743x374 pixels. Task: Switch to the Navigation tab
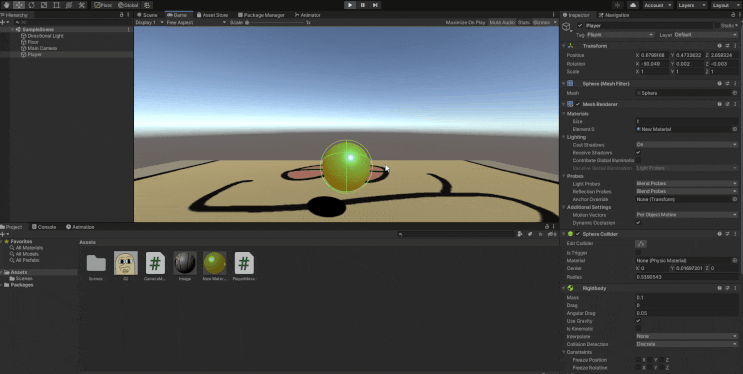614,15
